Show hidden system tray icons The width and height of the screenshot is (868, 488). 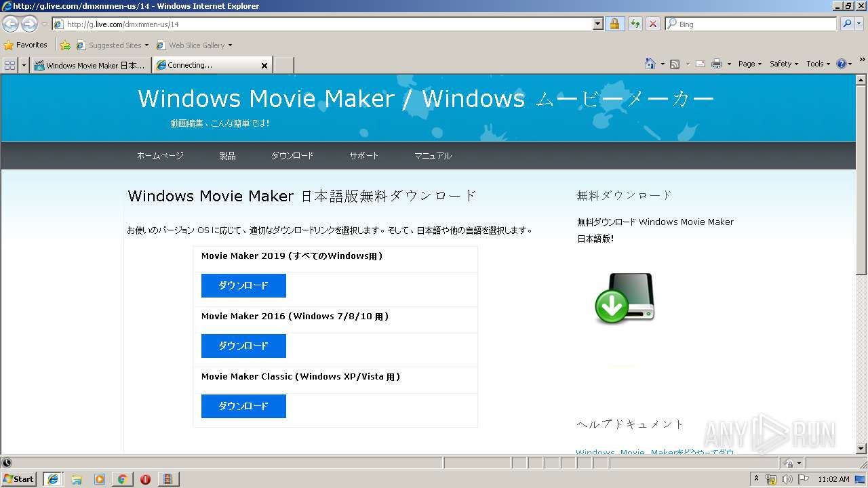click(756, 479)
